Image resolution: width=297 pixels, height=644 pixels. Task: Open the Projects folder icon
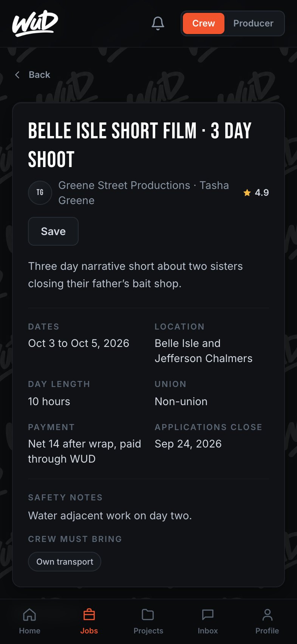click(x=148, y=615)
